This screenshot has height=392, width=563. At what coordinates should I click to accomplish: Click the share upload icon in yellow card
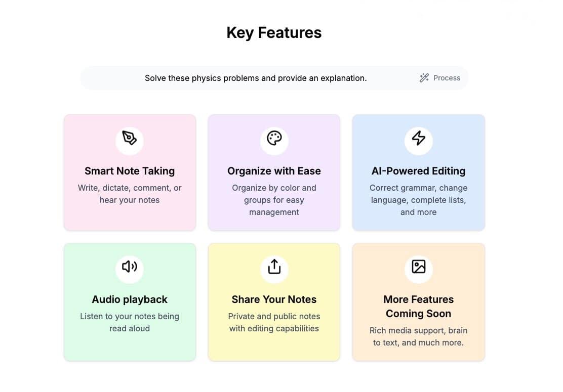coord(274,267)
